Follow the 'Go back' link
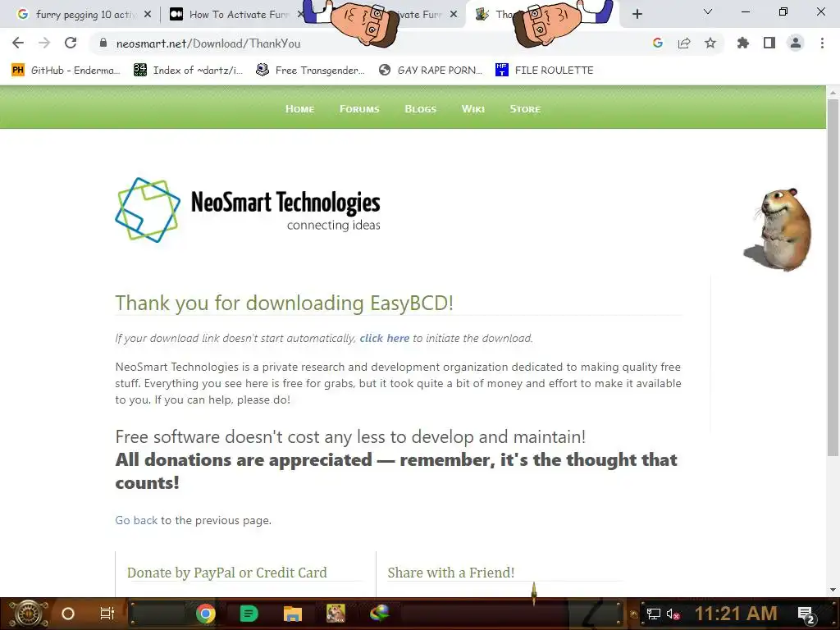840x630 pixels. point(136,520)
